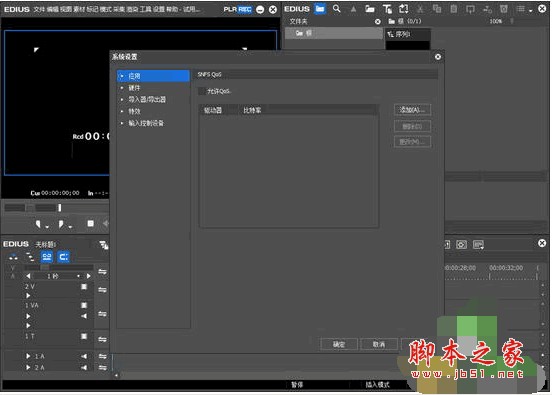The image size is (552, 395).
Task: Click the go up folder arrow in bin
Action: [x=353, y=9]
